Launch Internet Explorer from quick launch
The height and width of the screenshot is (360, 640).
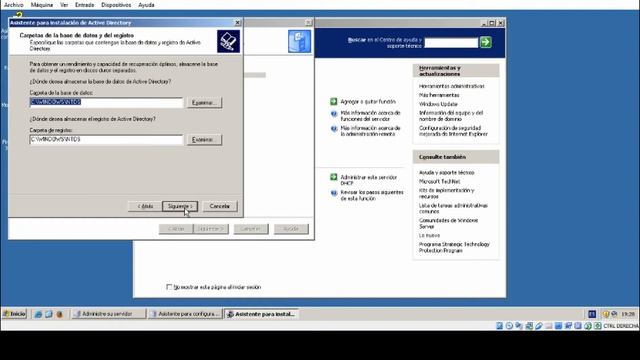(x=38, y=314)
